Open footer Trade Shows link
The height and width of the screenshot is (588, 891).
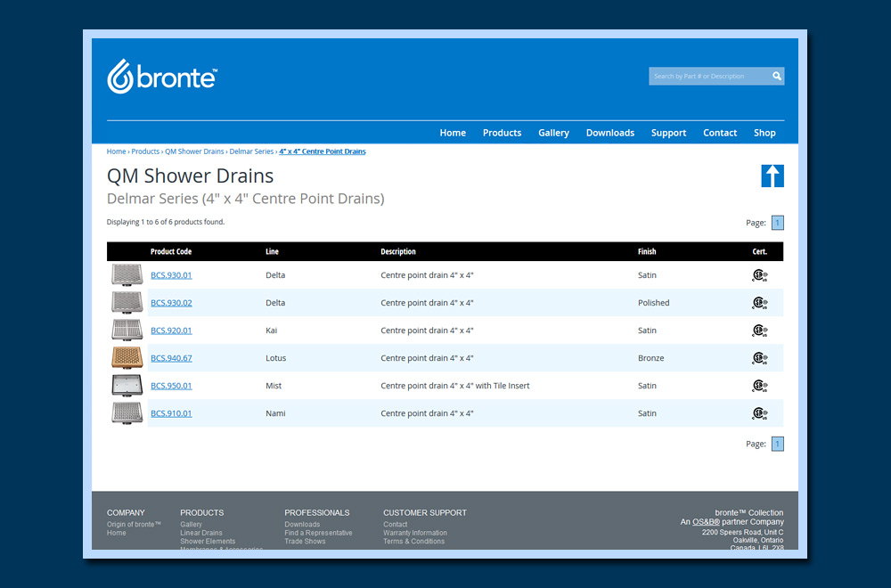305,542
